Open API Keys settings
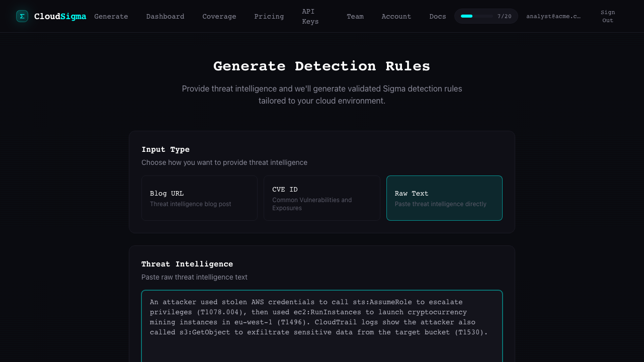Viewport: 644px width, 362px height. [310, 16]
